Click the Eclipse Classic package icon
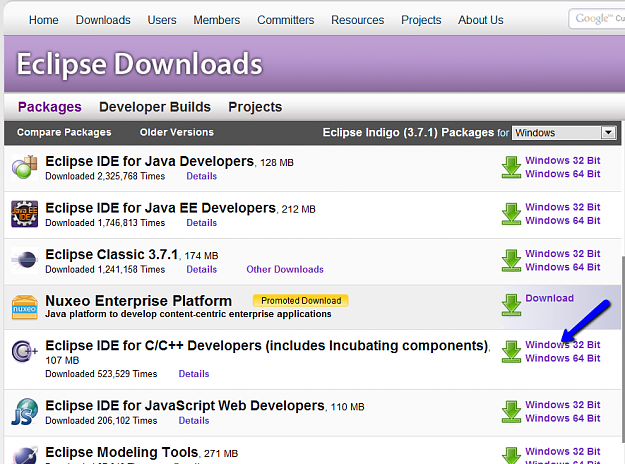Screen dimensions: 625x464 [x=25, y=260]
